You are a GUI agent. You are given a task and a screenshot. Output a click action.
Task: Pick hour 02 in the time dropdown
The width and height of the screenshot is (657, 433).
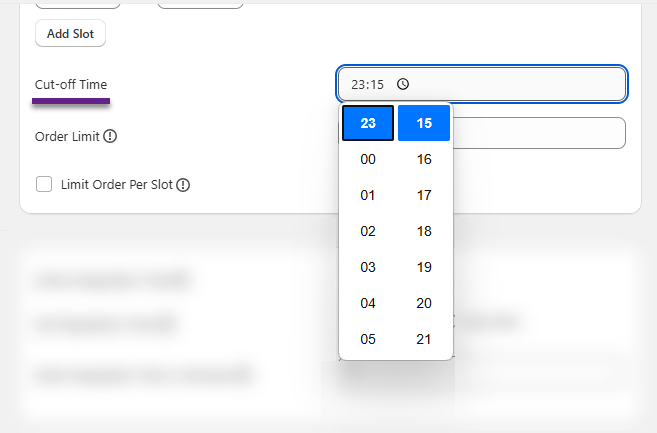[x=368, y=231]
